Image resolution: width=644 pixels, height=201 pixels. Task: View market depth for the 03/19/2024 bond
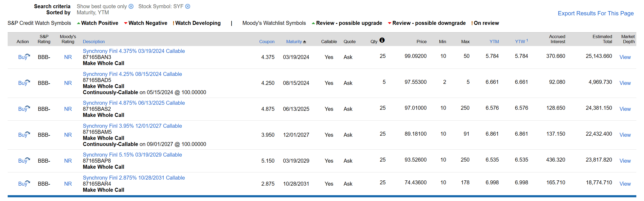[x=625, y=57]
